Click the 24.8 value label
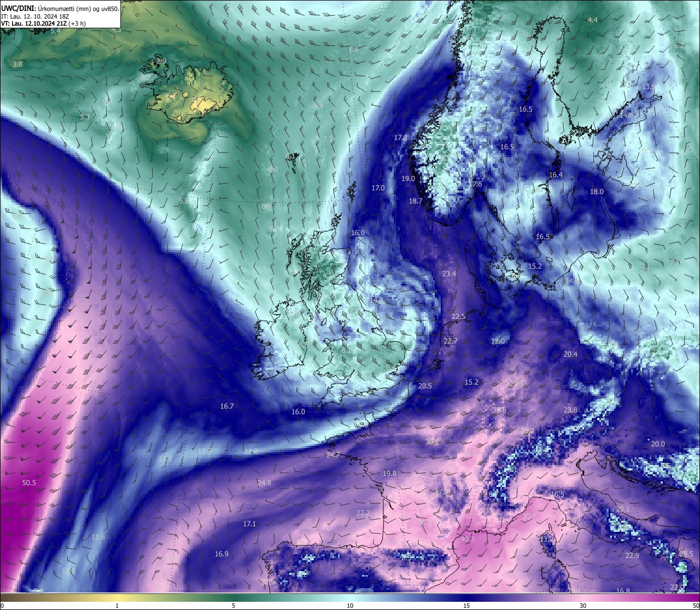Image resolution: width=700 pixels, height=610 pixels. coord(264,483)
